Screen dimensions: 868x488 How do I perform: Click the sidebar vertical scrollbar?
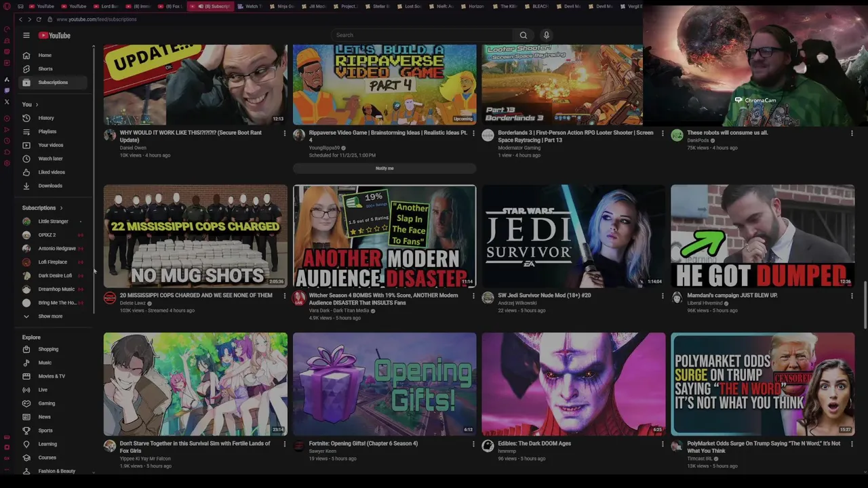pos(94,180)
